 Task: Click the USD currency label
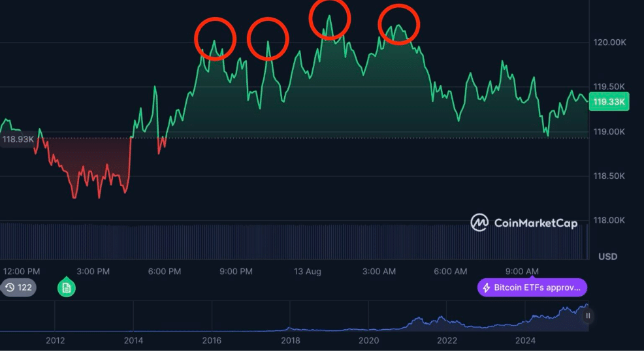click(607, 257)
